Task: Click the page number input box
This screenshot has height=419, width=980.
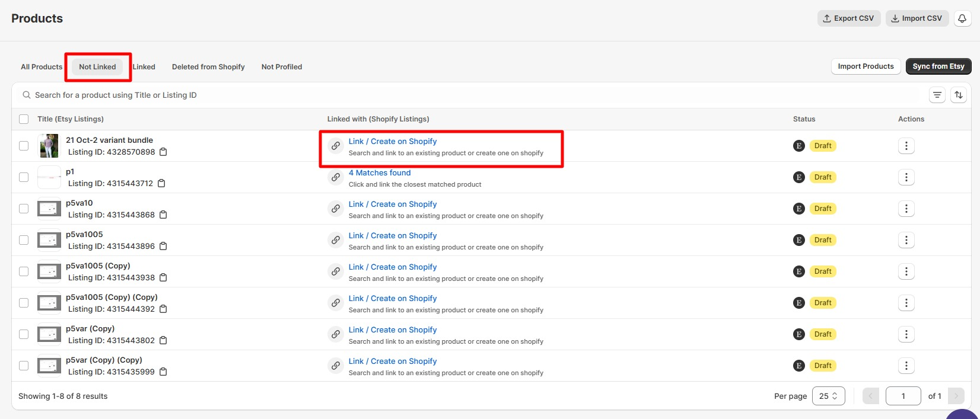Action: (903, 396)
